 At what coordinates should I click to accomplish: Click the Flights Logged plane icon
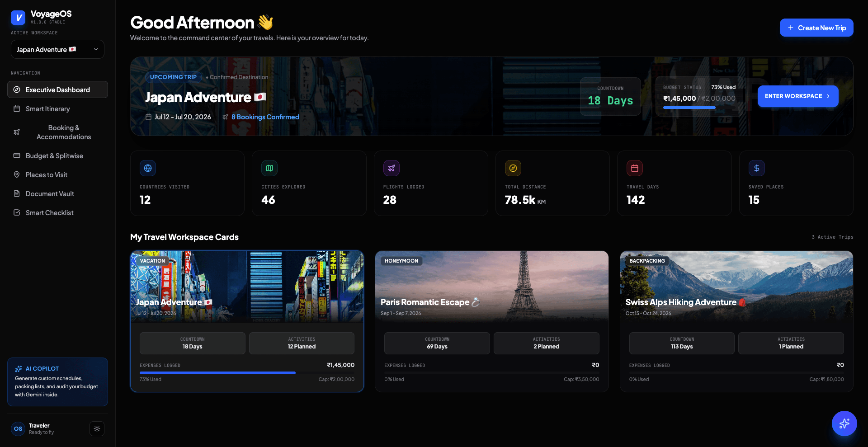point(392,168)
